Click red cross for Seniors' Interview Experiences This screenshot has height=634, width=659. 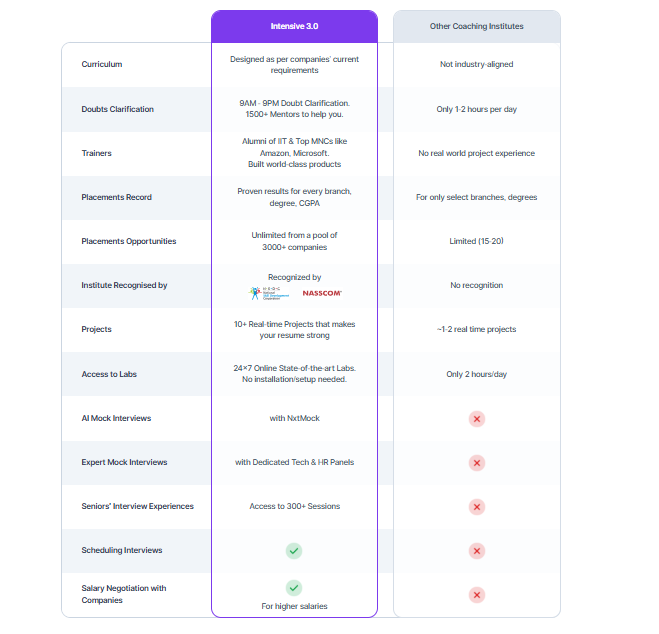tap(477, 507)
